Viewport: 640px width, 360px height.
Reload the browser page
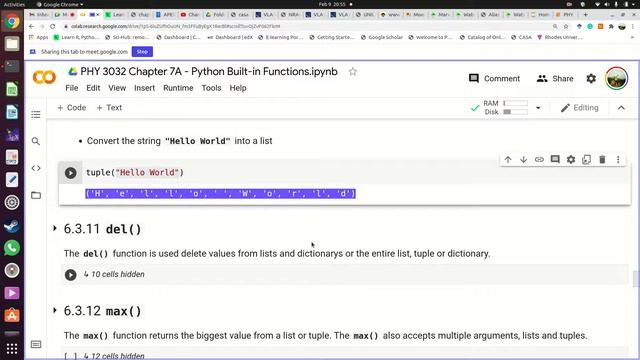tap(53, 26)
